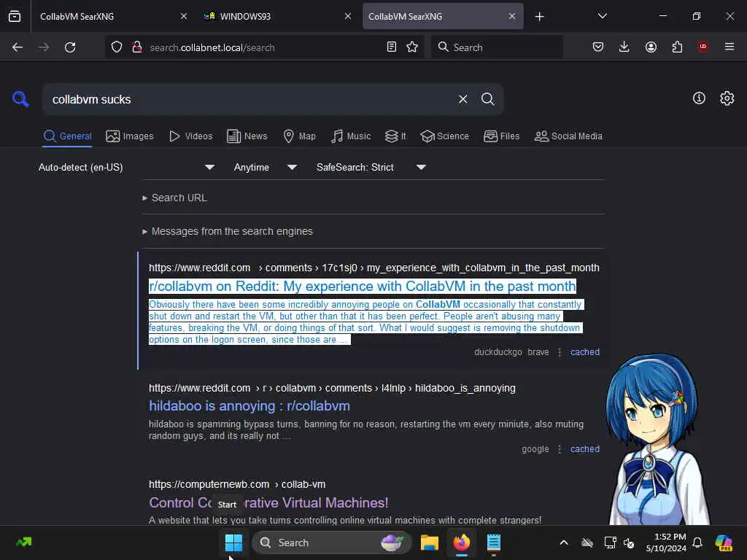
Task: Open File Explorer from the taskbar
Action: point(429,542)
